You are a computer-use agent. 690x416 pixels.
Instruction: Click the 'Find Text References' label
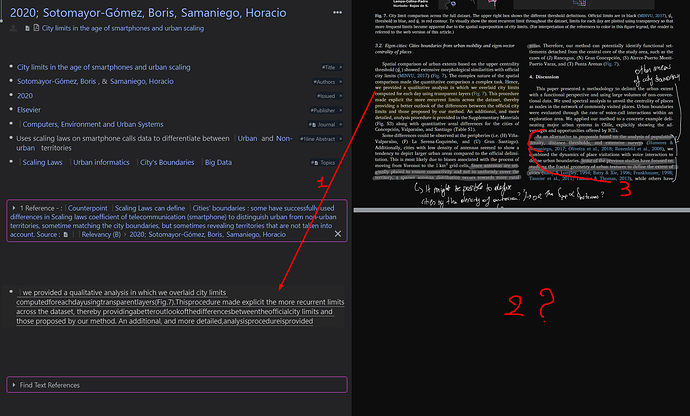[x=50, y=385]
